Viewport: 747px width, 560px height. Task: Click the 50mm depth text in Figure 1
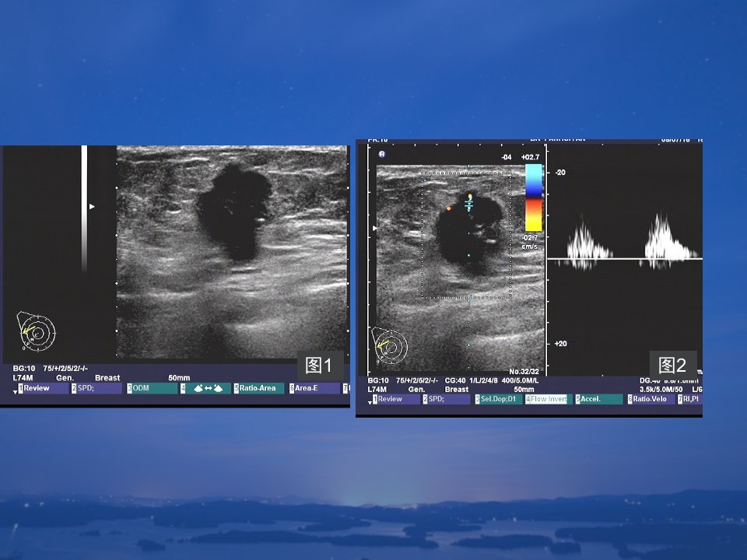179,378
